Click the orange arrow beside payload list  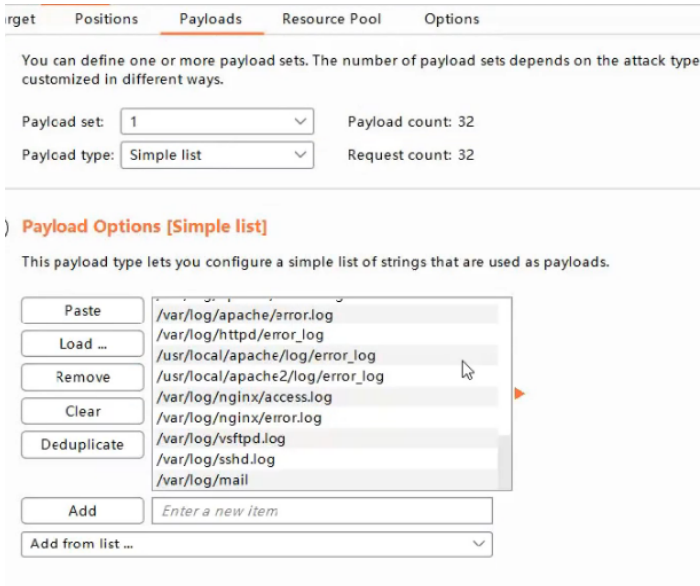[x=519, y=394]
